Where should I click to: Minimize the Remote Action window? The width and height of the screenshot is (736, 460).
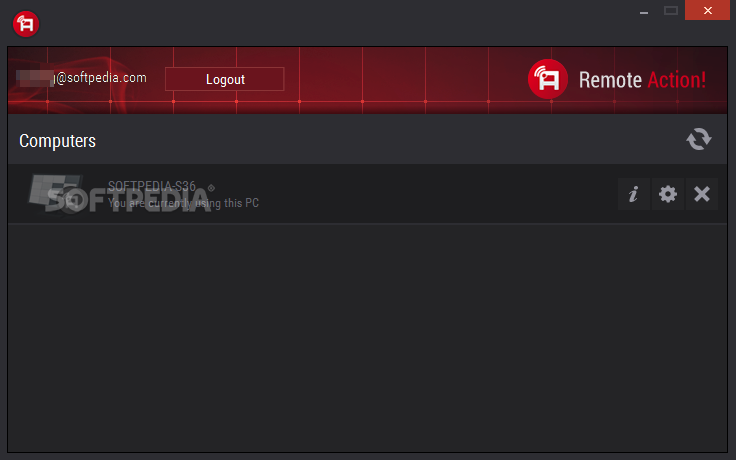pyautogui.click(x=644, y=10)
